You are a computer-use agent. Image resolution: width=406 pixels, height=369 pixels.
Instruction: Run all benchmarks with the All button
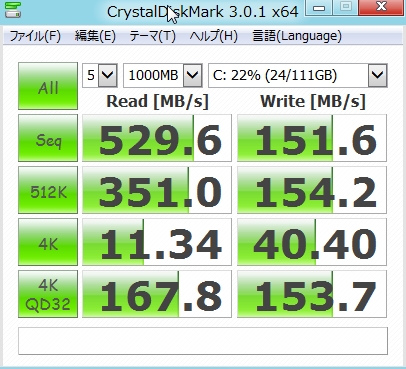point(48,86)
